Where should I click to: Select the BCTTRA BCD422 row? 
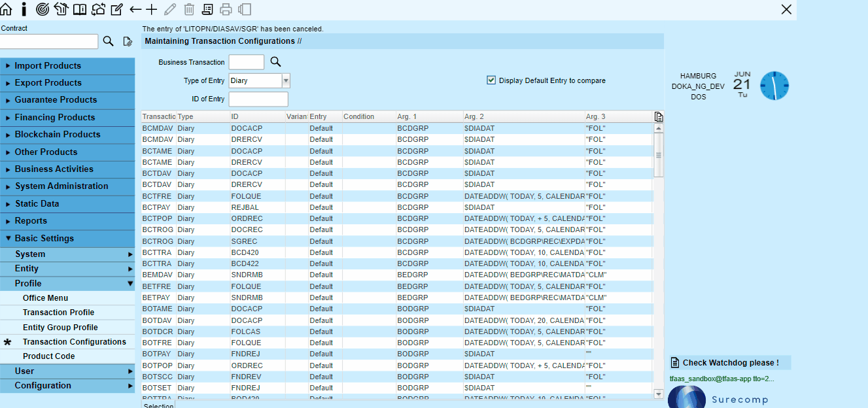(396, 263)
